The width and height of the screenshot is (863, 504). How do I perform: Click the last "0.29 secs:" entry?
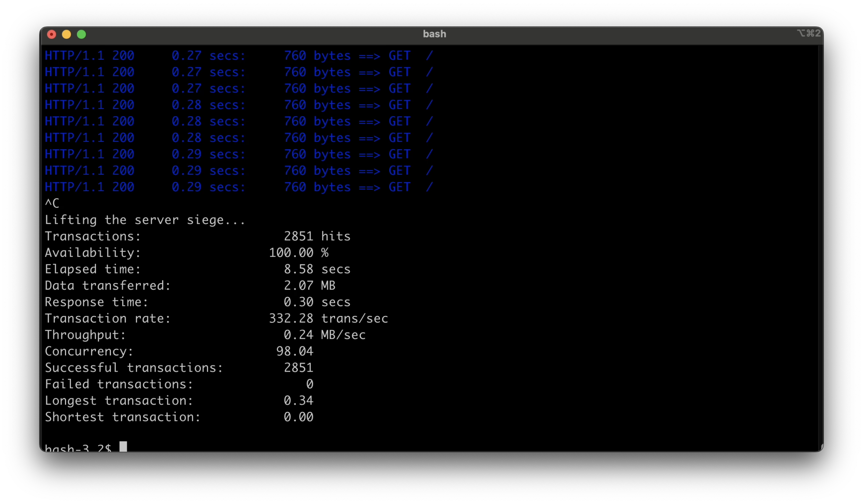tap(208, 187)
